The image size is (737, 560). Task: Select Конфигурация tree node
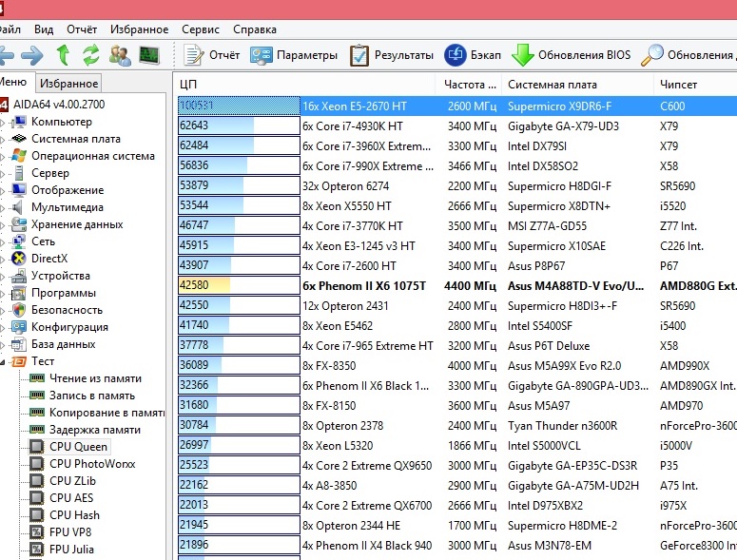[x=69, y=327]
